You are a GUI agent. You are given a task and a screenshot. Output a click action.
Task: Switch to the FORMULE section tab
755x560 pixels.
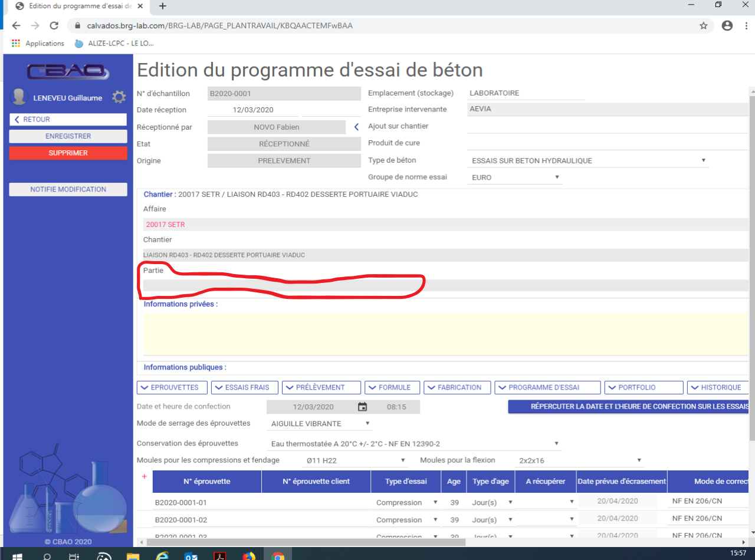pos(392,387)
